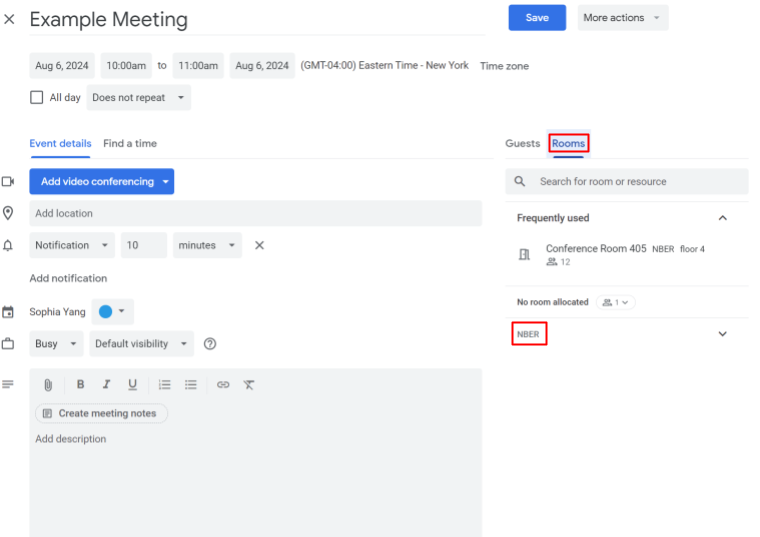Enable the All day checkbox
The width and height of the screenshot is (760, 537).
(37, 97)
